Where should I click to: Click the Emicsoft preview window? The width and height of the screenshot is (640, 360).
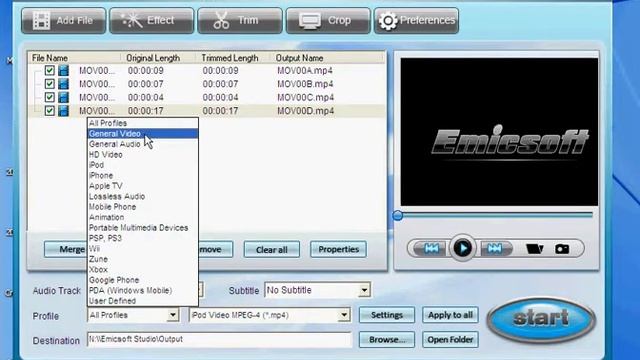click(499, 132)
